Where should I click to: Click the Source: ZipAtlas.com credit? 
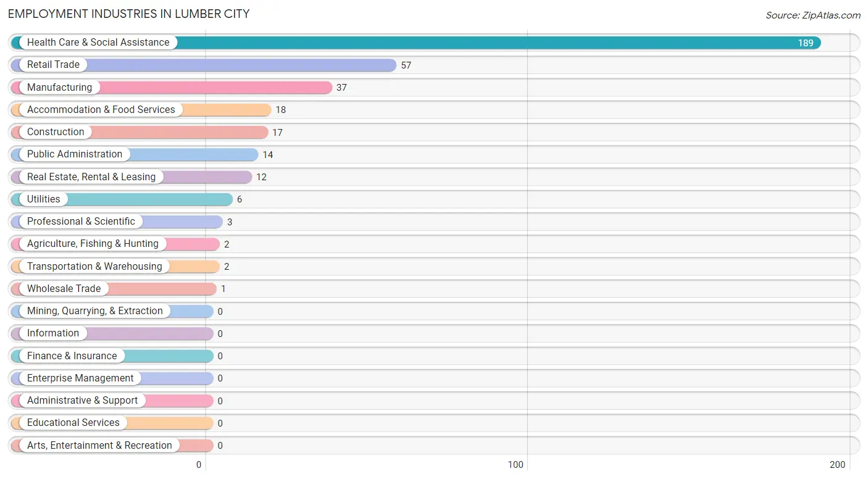pyautogui.click(x=813, y=15)
